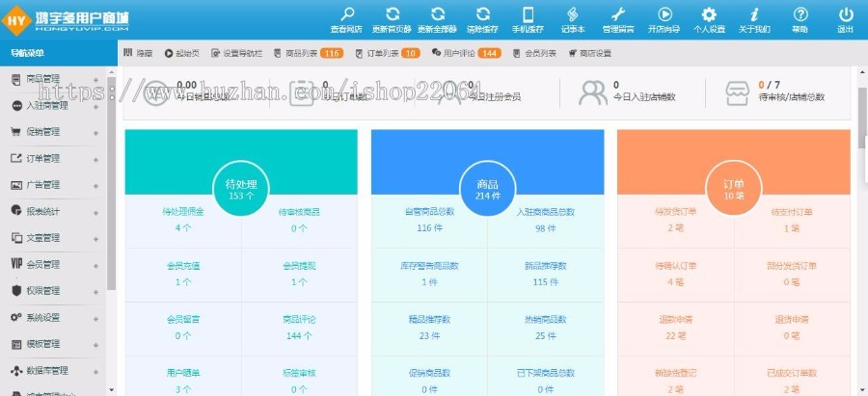Click 更新首页静 refresh icon

[392, 14]
